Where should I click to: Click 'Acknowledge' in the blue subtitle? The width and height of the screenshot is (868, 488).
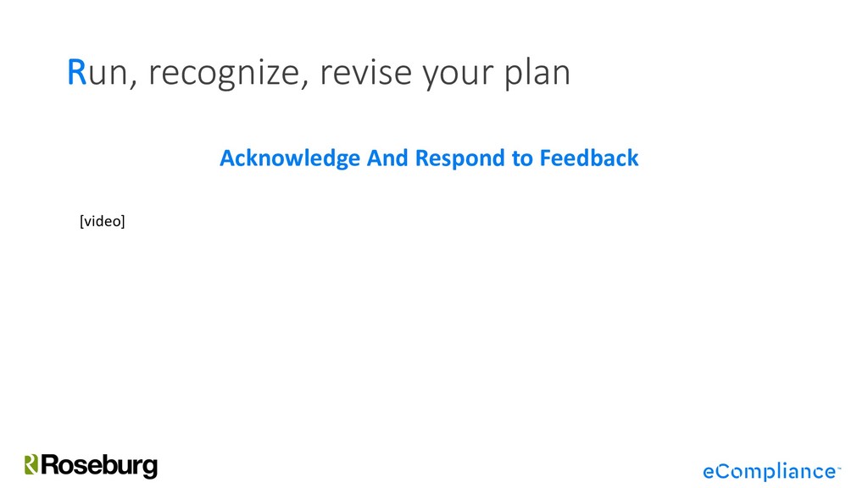(289, 158)
